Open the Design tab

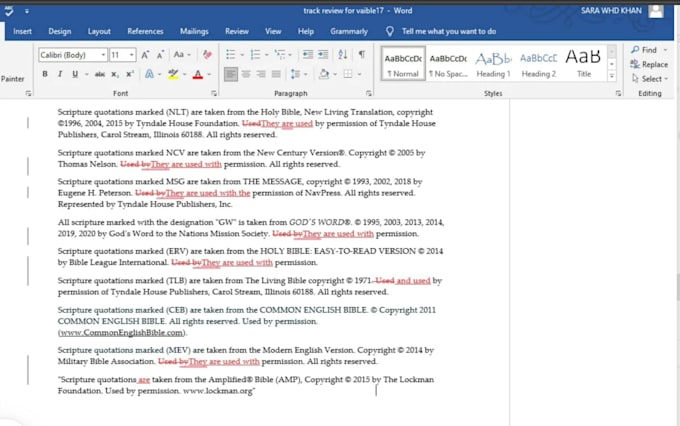coord(60,31)
